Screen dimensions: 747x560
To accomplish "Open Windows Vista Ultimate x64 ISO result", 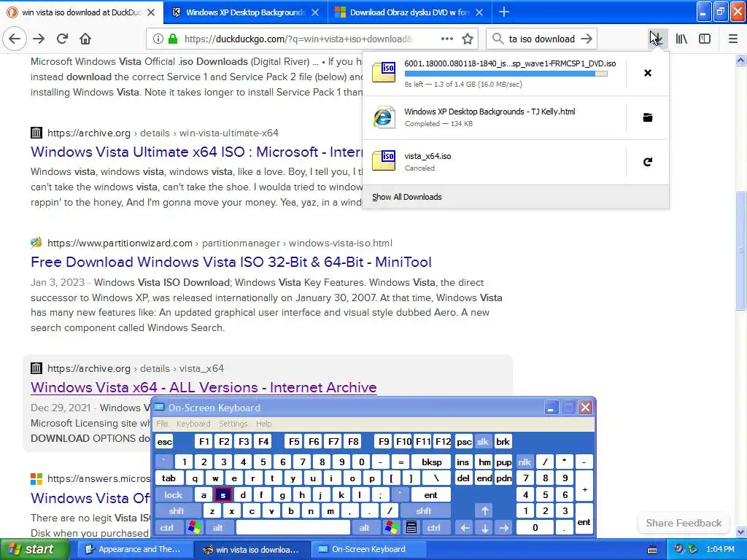I will (x=196, y=152).
